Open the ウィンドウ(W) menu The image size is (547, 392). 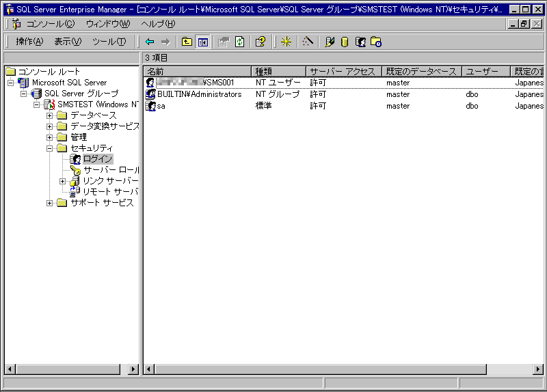pos(108,24)
